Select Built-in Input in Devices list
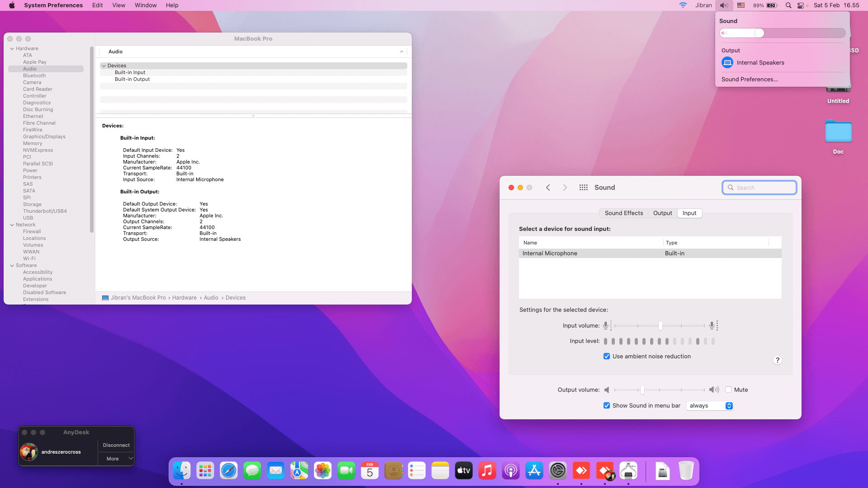 pos(130,73)
